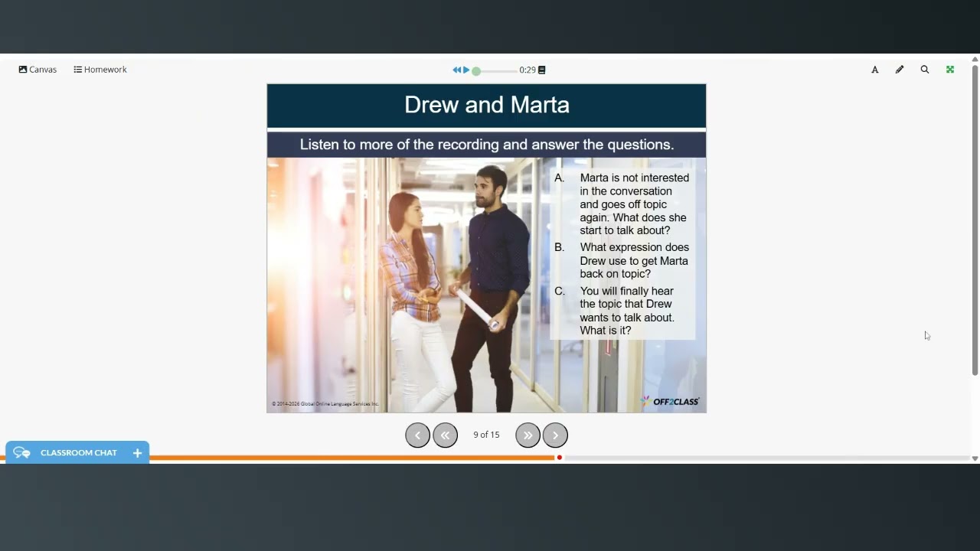Go to the previous slide

point(417,435)
